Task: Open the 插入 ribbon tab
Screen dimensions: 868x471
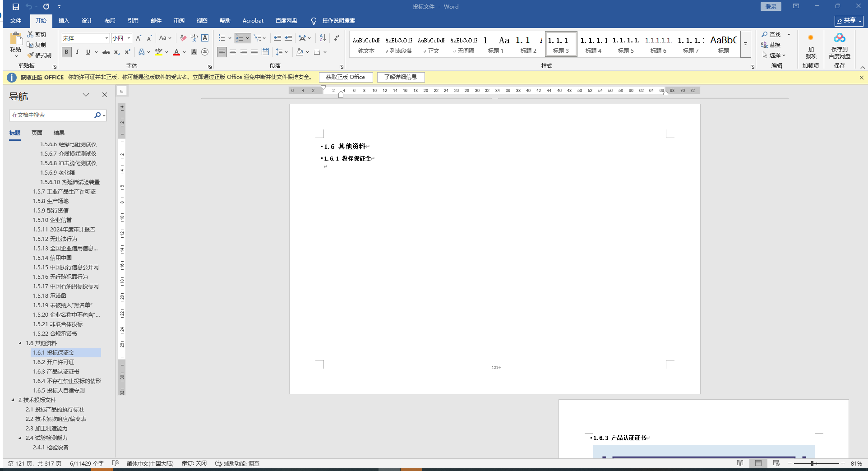Action: click(64, 21)
